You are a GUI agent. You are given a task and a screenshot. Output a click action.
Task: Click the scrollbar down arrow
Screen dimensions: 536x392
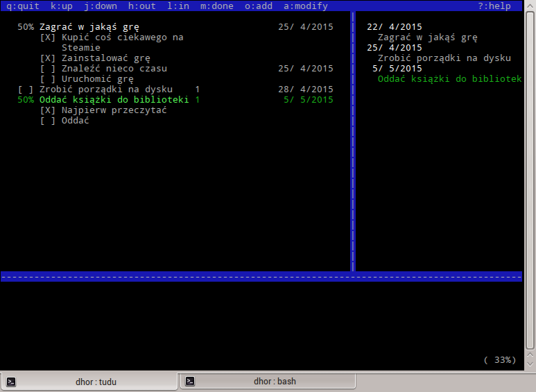coord(530,364)
